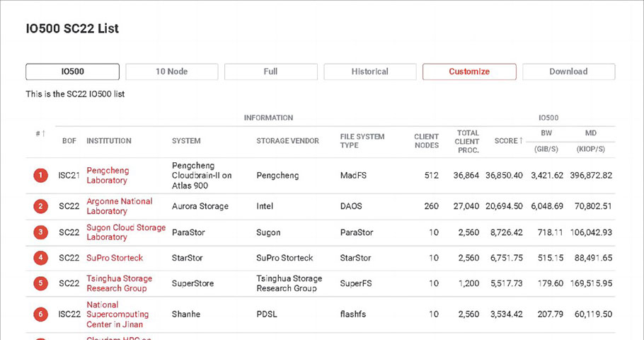644x340 pixels.
Task: Sort by SCORE column header
Action: [x=508, y=141]
